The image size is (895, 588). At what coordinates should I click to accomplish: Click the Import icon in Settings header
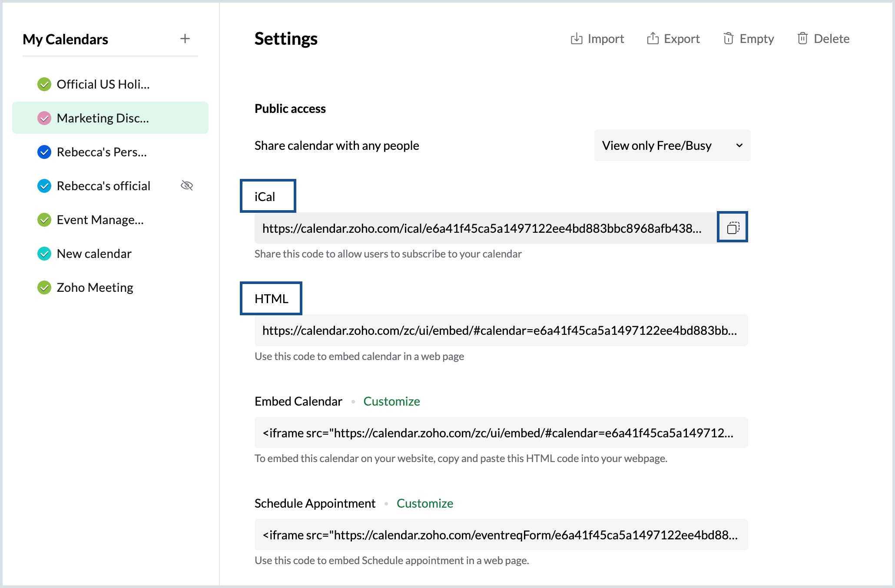pos(577,39)
